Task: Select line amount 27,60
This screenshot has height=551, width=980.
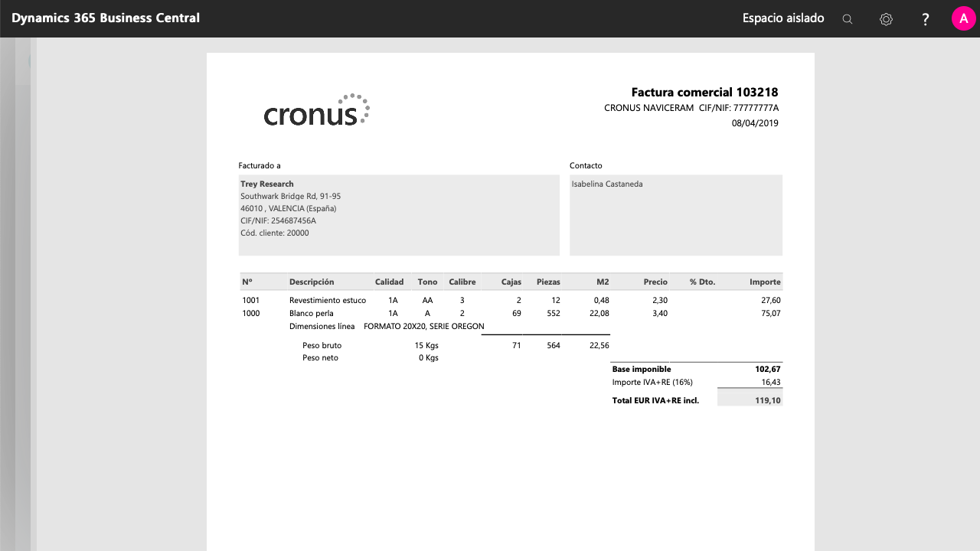Action: (771, 300)
